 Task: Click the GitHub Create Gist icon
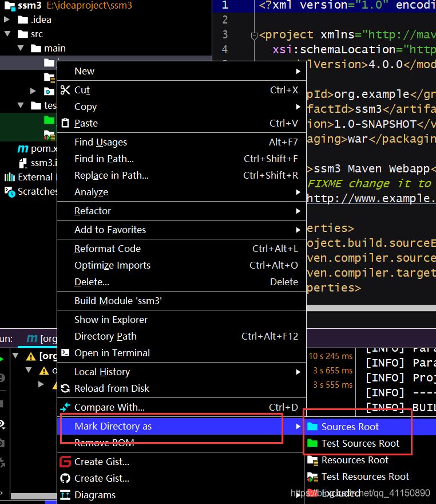(x=65, y=478)
